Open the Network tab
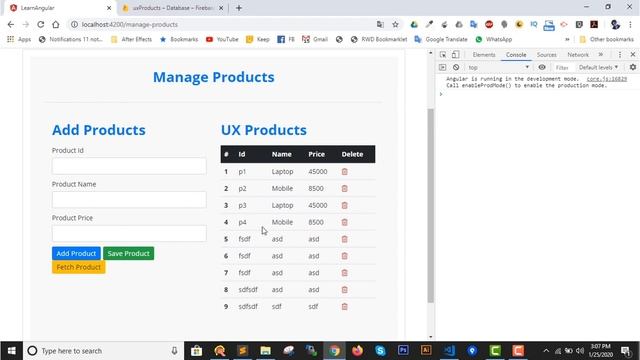 (x=578, y=55)
